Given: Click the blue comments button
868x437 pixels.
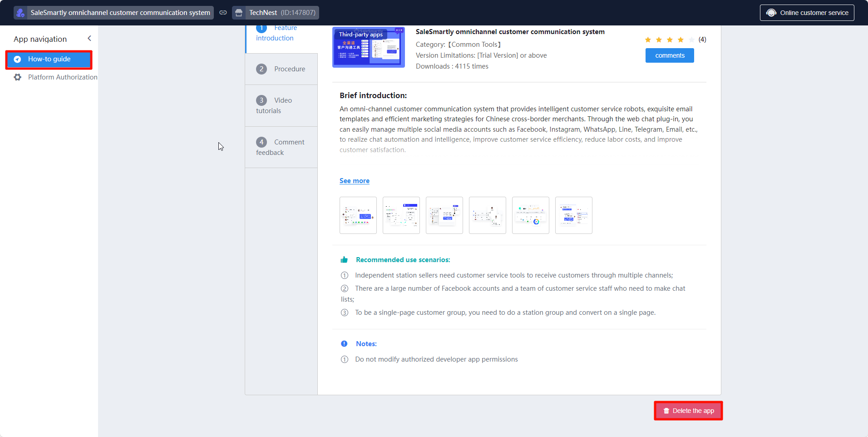Looking at the screenshot, I should point(669,55).
